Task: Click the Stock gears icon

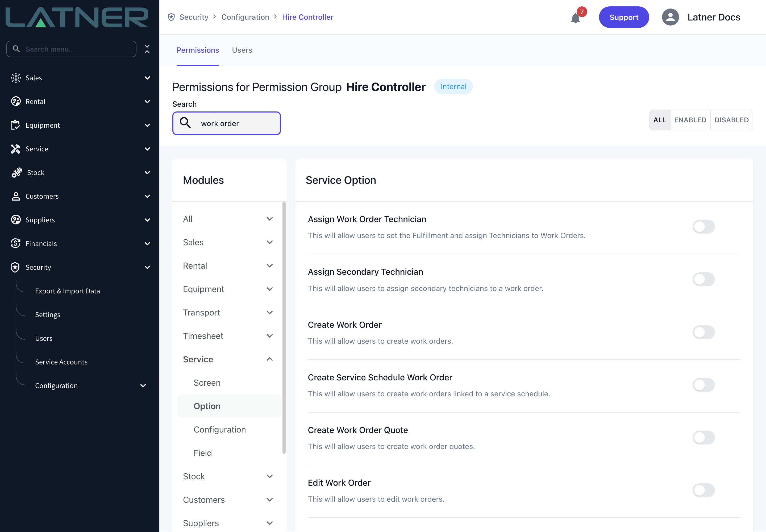Action: click(x=17, y=172)
